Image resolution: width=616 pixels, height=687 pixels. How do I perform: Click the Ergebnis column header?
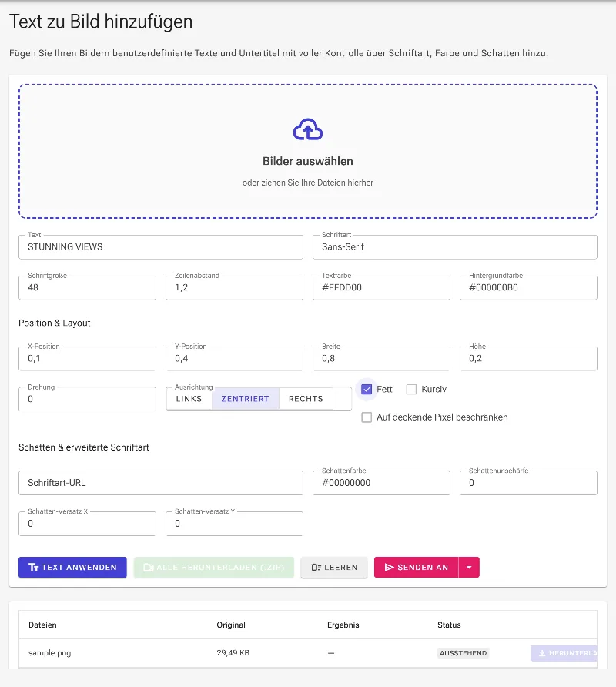pyautogui.click(x=343, y=625)
